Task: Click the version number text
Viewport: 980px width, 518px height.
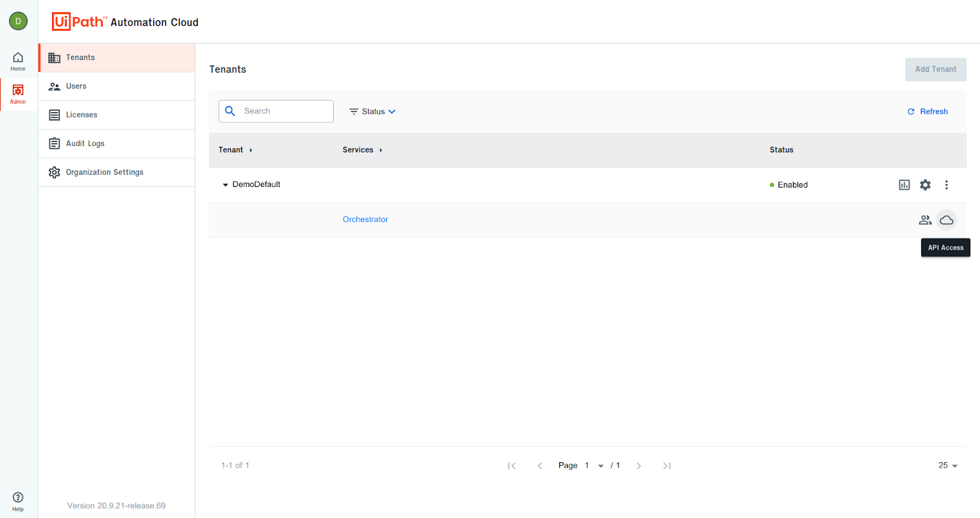Action: [116, 506]
